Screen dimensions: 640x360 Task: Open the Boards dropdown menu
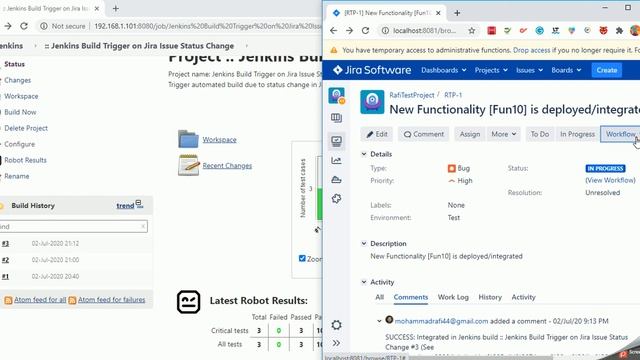566,70
